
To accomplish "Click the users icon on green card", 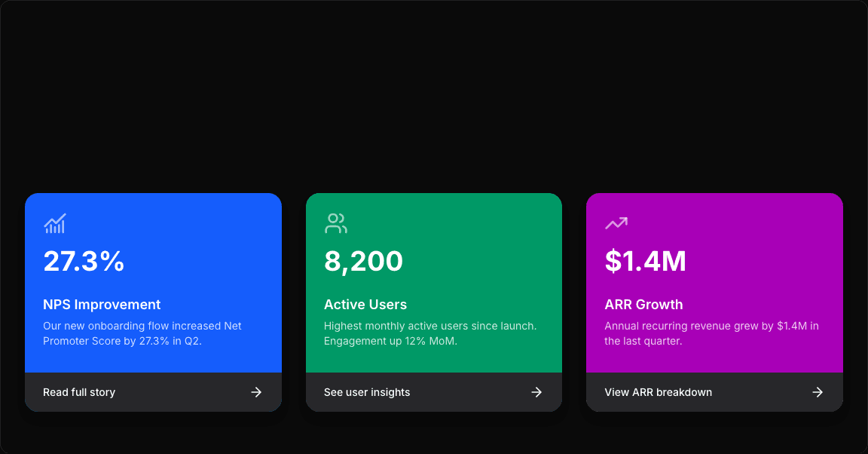I will [x=335, y=223].
